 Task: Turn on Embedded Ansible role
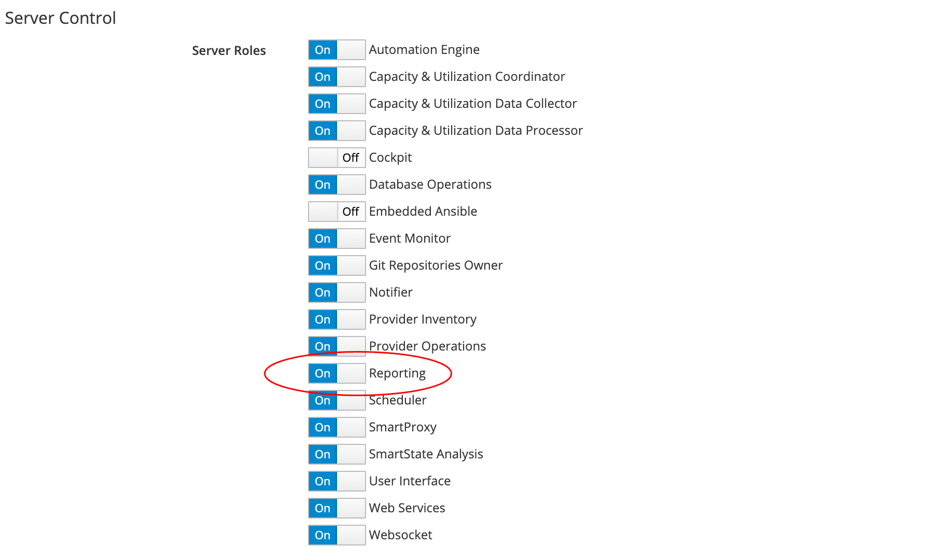point(337,212)
